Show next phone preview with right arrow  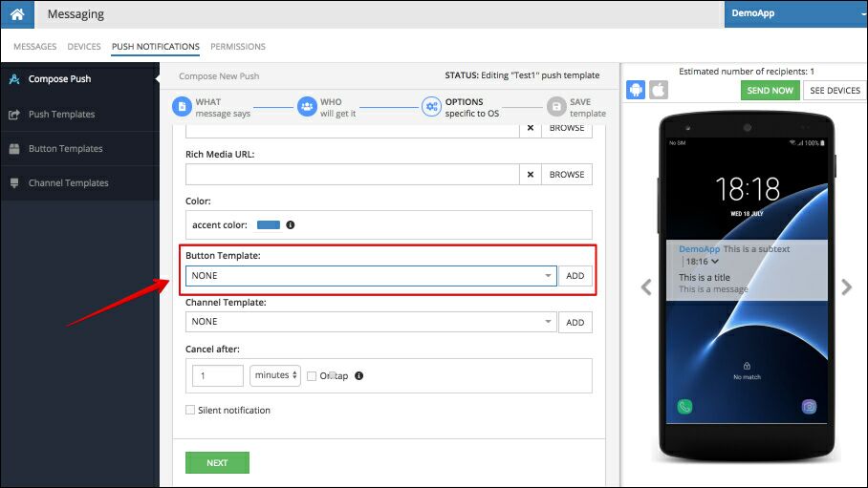[846, 287]
